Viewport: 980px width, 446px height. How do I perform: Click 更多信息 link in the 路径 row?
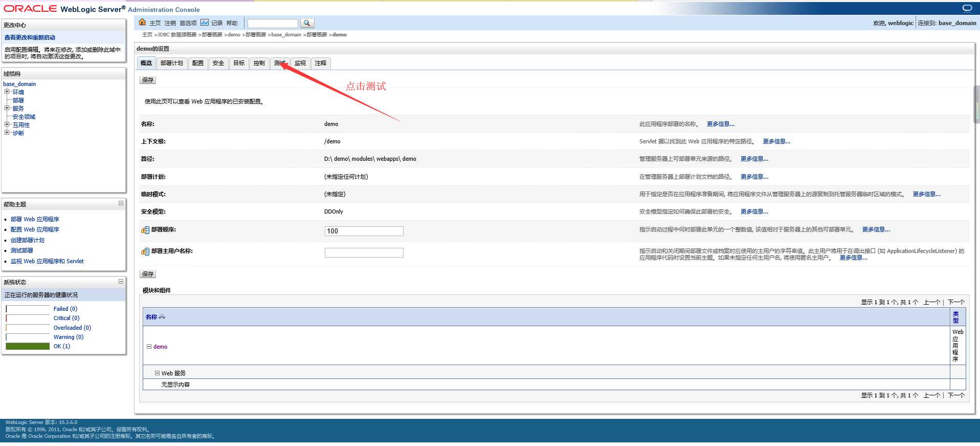[x=754, y=159]
